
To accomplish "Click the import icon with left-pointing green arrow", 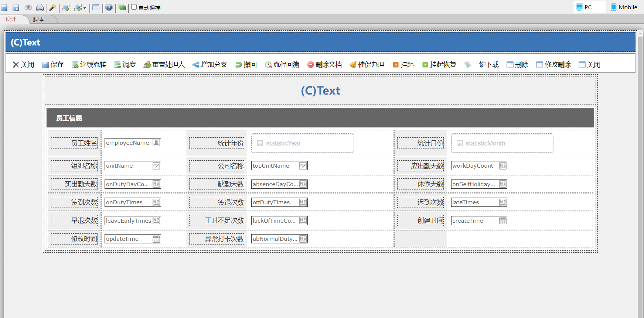I will (78, 7).
